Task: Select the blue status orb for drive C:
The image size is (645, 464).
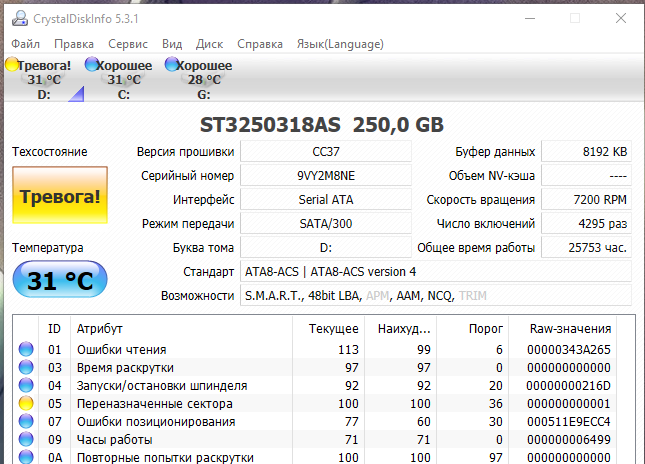Action: [x=91, y=64]
